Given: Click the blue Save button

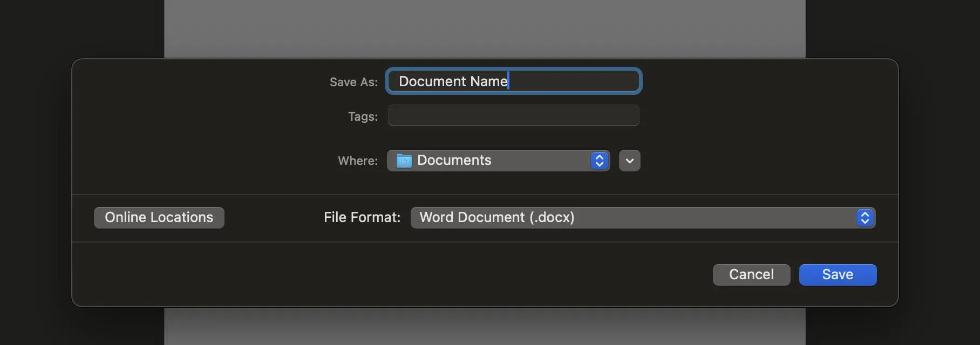Looking at the screenshot, I should point(838,275).
